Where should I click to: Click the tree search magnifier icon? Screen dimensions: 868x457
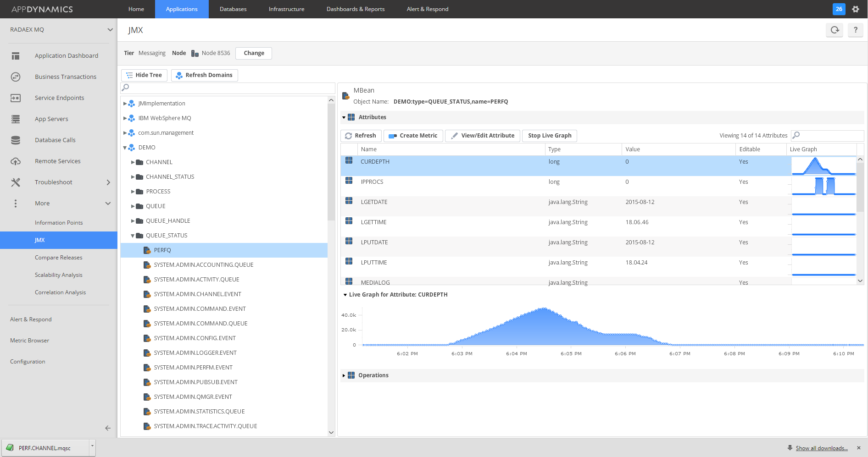coord(125,88)
